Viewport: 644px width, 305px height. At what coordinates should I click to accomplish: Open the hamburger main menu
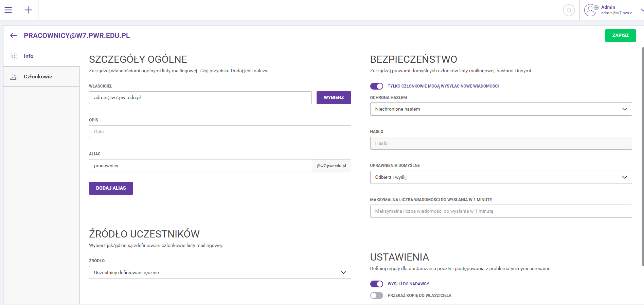[x=8, y=10]
